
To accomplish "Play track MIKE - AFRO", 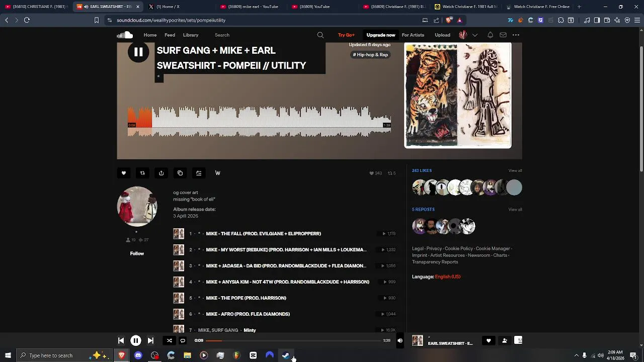I will click(248, 314).
